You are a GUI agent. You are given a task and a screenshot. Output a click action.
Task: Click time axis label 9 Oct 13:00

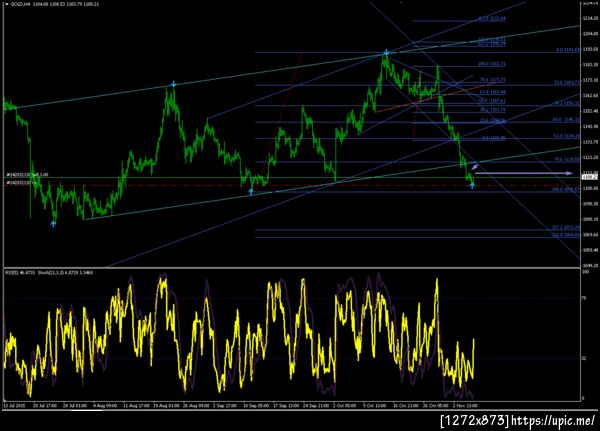pyautogui.click(x=375, y=405)
